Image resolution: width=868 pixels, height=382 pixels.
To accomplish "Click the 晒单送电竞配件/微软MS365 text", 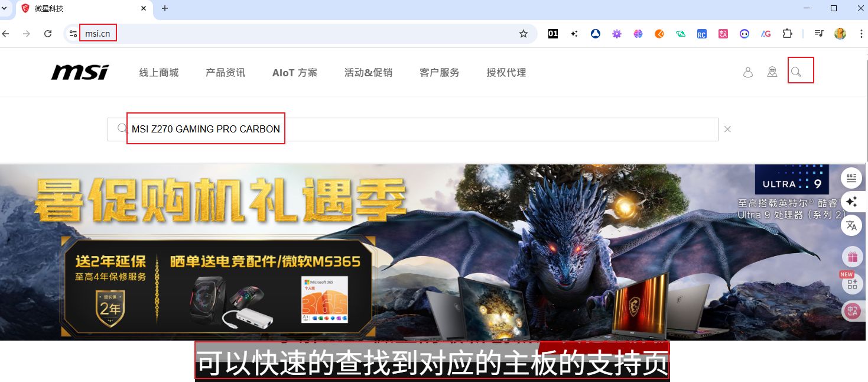I will 265,261.
